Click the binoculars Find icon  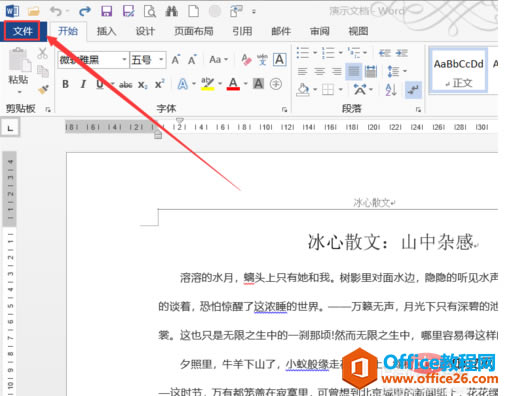pyautogui.click(x=171, y=12)
